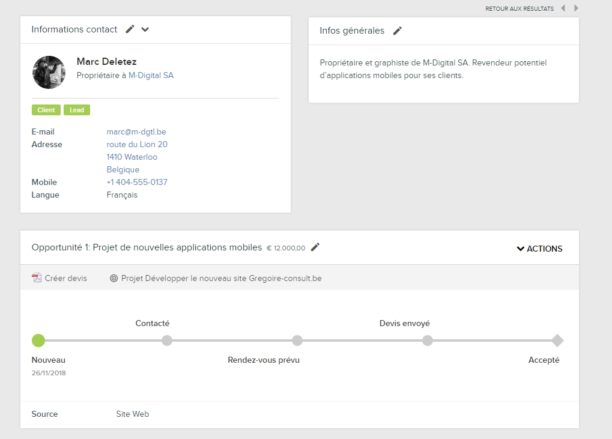The height and width of the screenshot is (439, 612).
Task: Click Marc Deletez's profile photo
Action: 49,72
